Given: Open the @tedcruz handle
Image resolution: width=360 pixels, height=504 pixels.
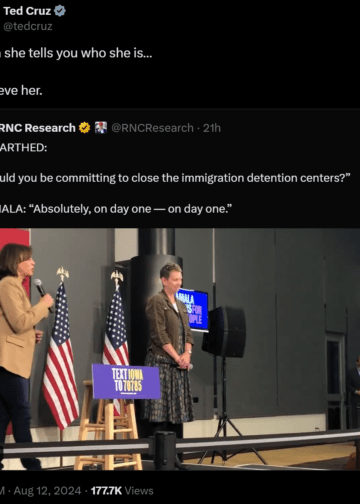Looking at the screenshot, I should (28, 26).
